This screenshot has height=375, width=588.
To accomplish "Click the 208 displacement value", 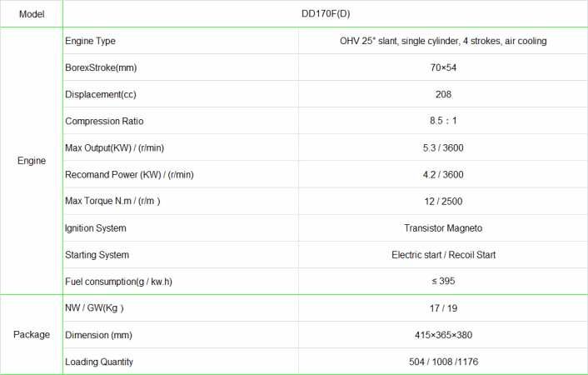I will pos(443,94).
